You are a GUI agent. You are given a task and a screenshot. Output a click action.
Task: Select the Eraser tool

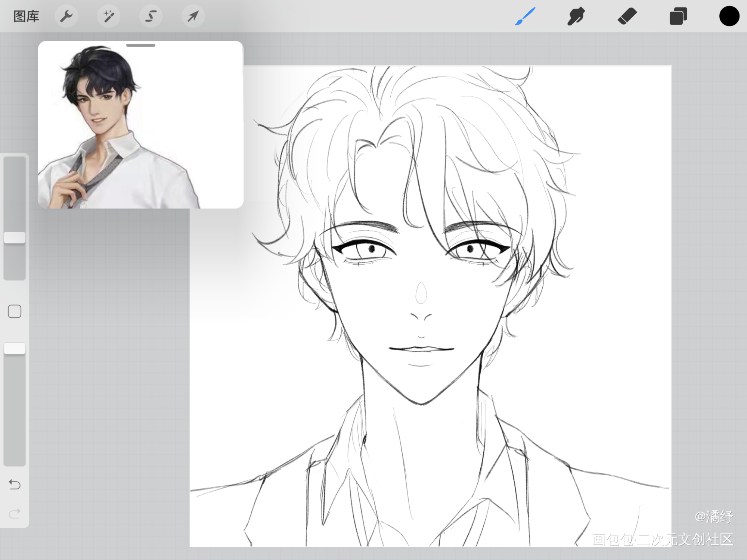(627, 16)
